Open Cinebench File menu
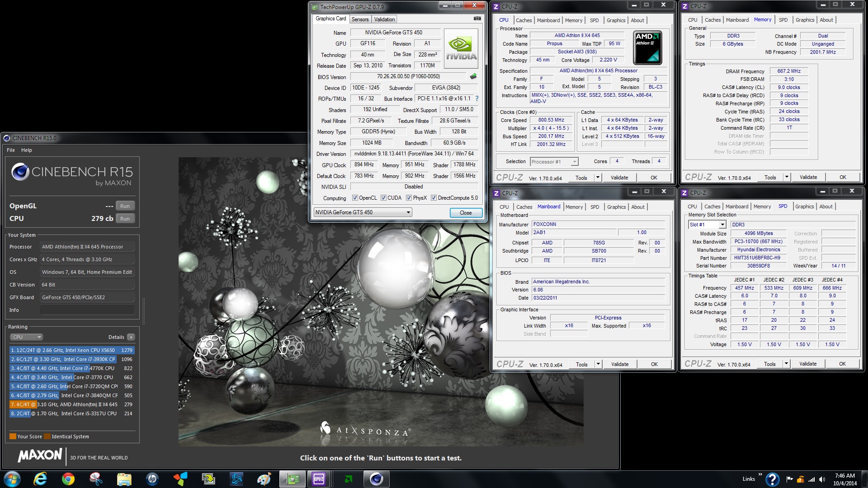 11,150
